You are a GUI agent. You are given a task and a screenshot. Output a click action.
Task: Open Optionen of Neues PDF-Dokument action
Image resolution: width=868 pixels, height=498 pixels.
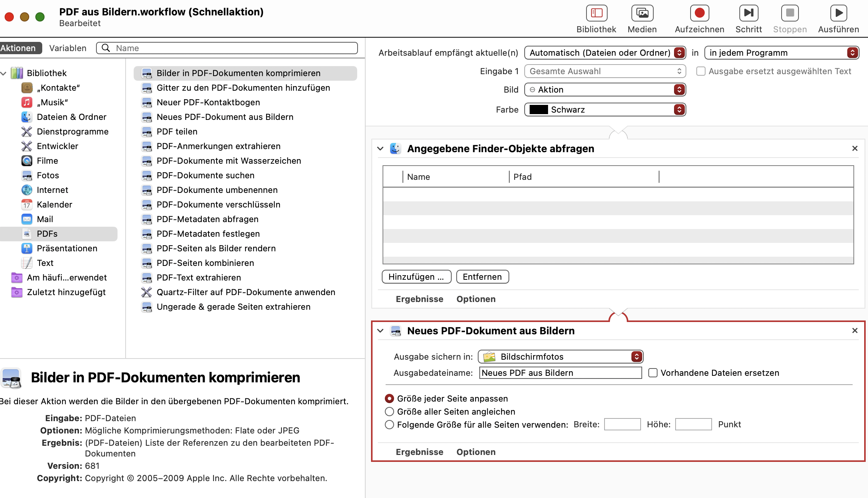pyautogui.click(x=475, y=452)
